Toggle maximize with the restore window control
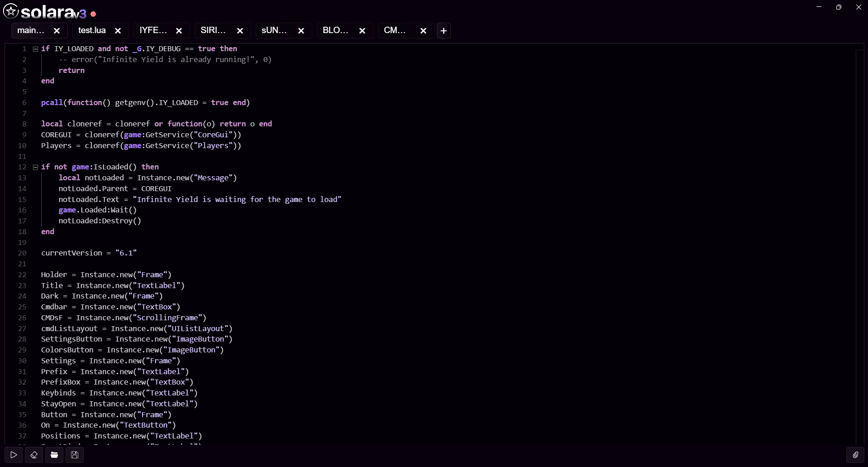The height and width of the screenshot is (467, 868). pyautogui.click(x=838, y=7)
